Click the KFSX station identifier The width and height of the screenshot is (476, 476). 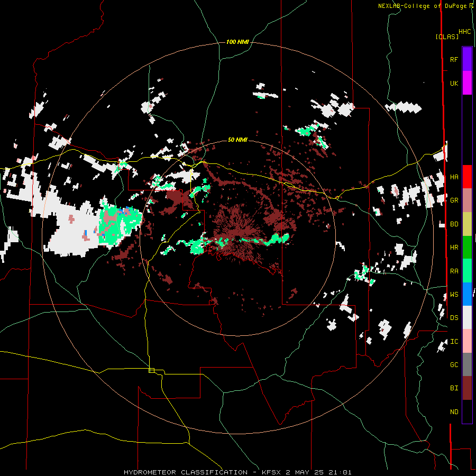point(272,472)
